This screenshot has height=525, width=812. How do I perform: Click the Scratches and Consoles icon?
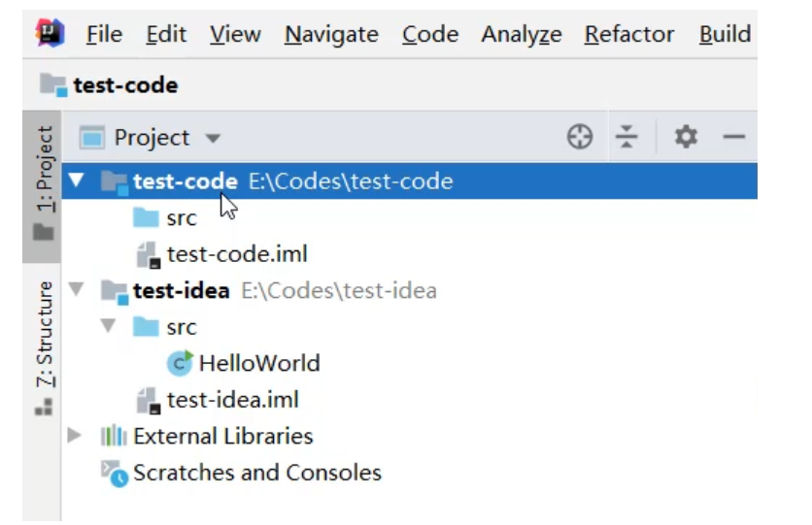pyautogui.click(x=115, y=474)
